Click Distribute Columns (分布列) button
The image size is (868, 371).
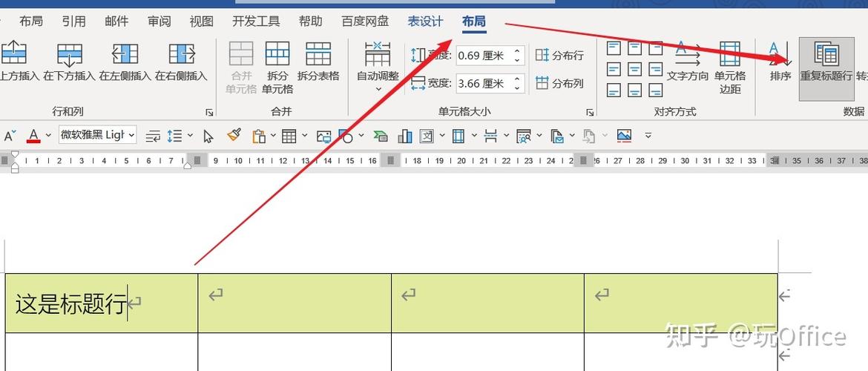(559, 84)
